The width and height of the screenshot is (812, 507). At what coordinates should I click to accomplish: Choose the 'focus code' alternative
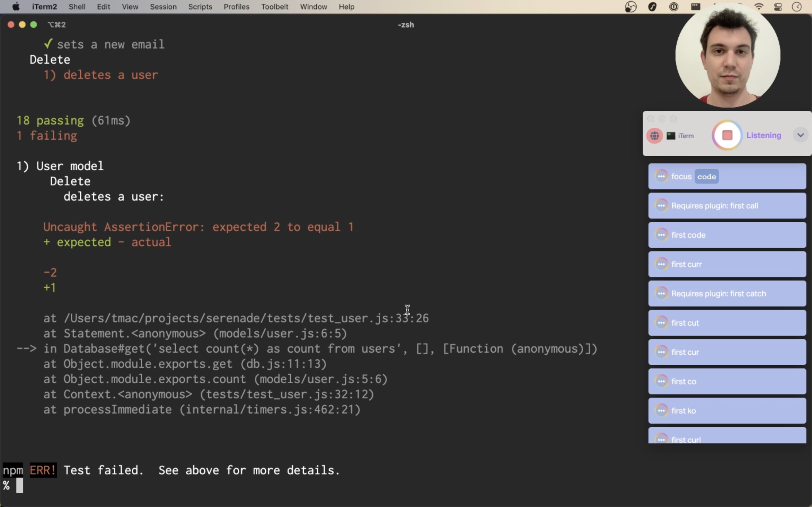point(727,177)
